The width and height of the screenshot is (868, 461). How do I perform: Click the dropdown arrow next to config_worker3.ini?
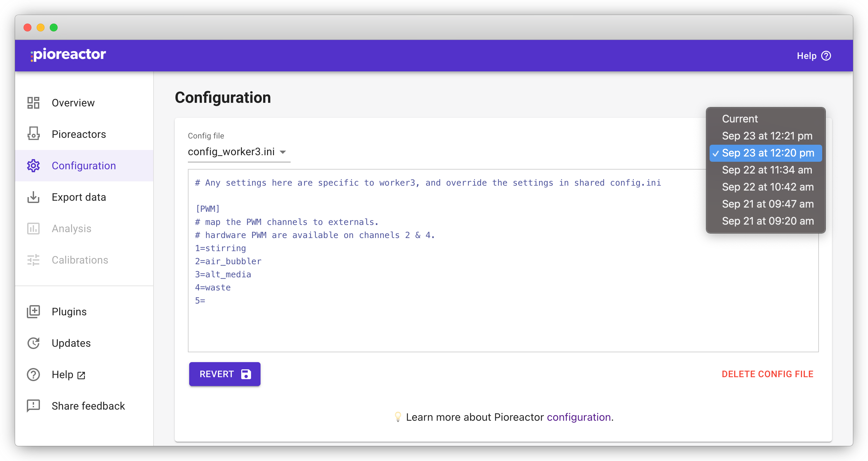283,152
